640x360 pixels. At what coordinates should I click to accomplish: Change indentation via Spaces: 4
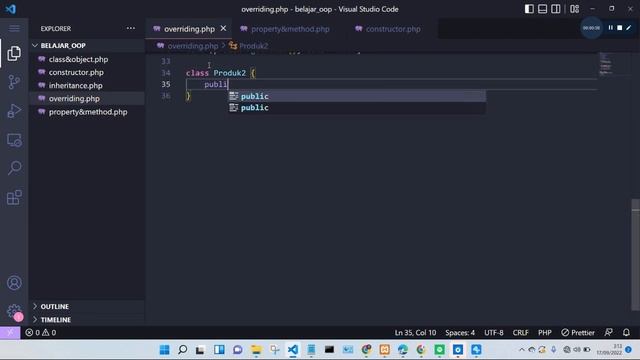point(460,333)
